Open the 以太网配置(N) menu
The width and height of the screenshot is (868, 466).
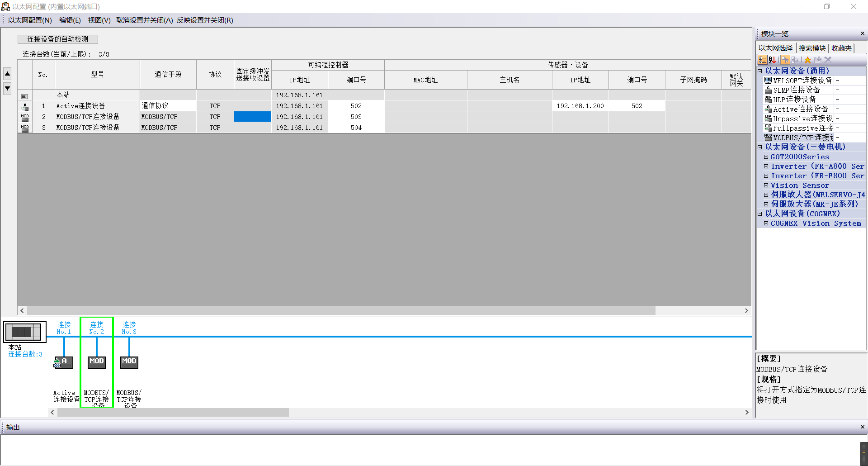30,20
